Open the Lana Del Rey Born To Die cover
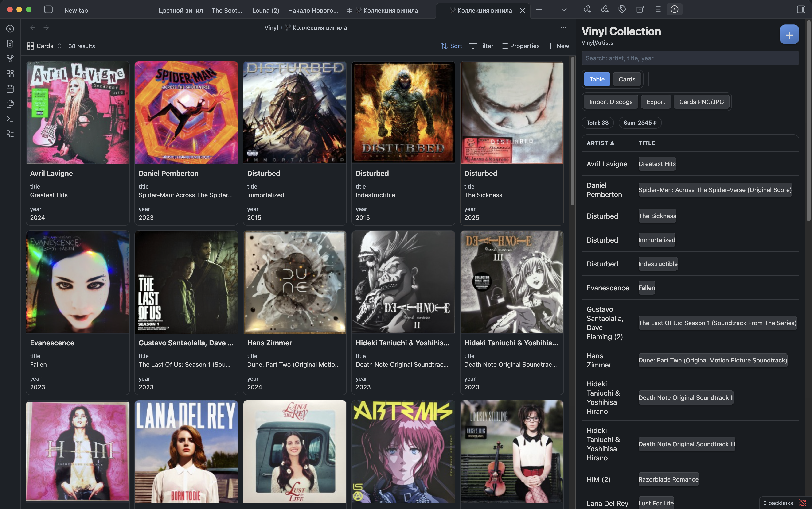The height and width of the screenshot is (509, 812). pos(186,452)
